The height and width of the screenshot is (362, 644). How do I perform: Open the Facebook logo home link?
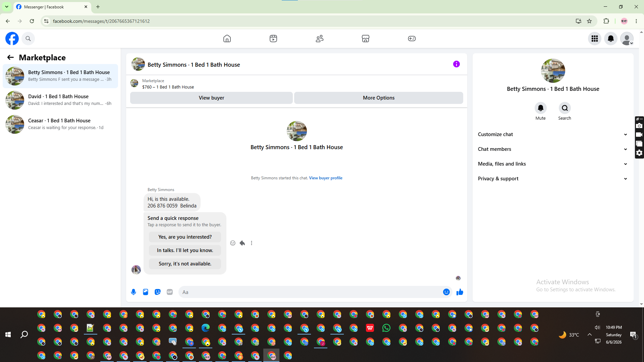12,39
